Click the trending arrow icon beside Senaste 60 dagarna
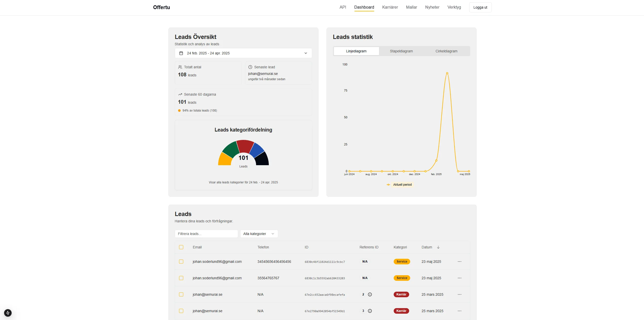This screenshot has width=644, height=320. click(x=180, y=94)
